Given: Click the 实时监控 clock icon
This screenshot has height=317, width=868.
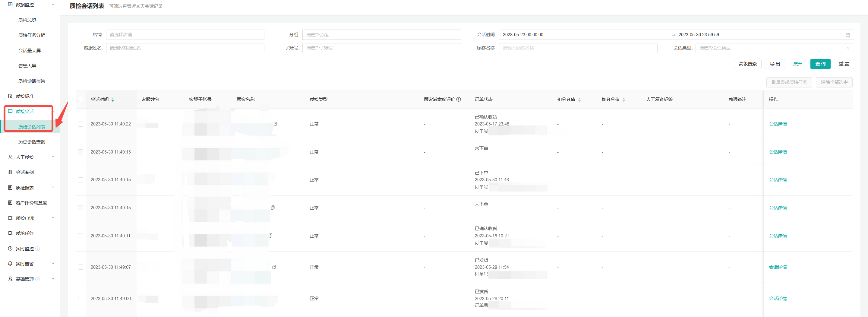Looking at the screenshot, I should coord(10,249).
